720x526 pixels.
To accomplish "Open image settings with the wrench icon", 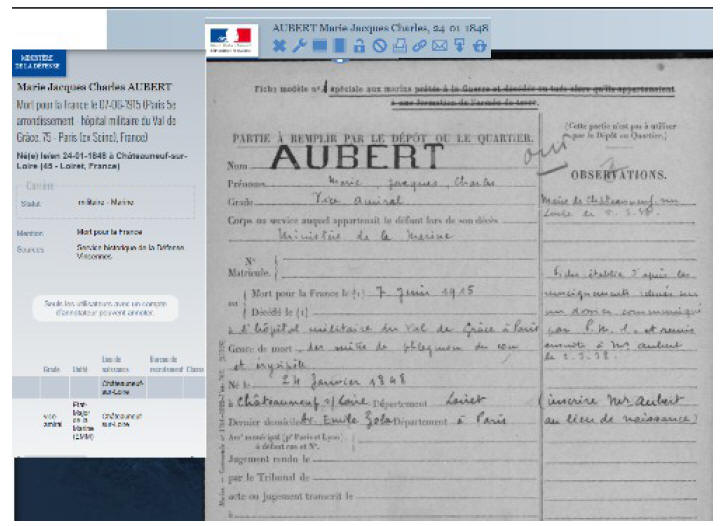I will pyautogui.click(x=300, y=46).
